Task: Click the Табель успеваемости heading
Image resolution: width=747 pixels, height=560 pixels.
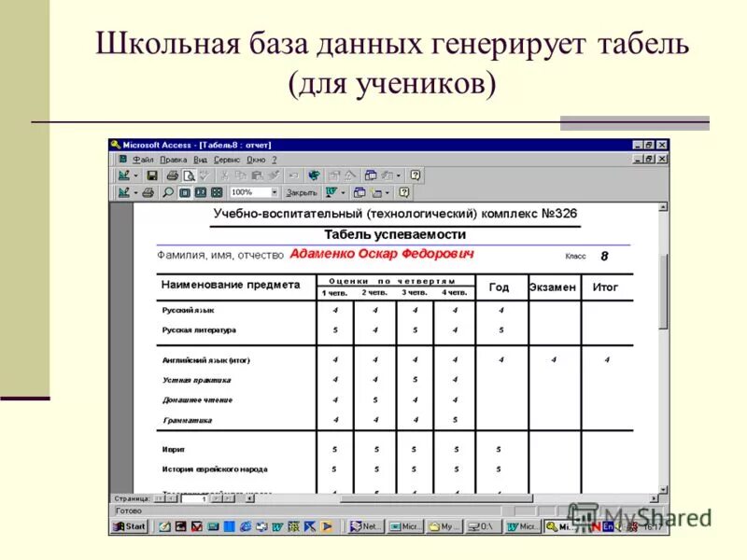Action: 395,234
